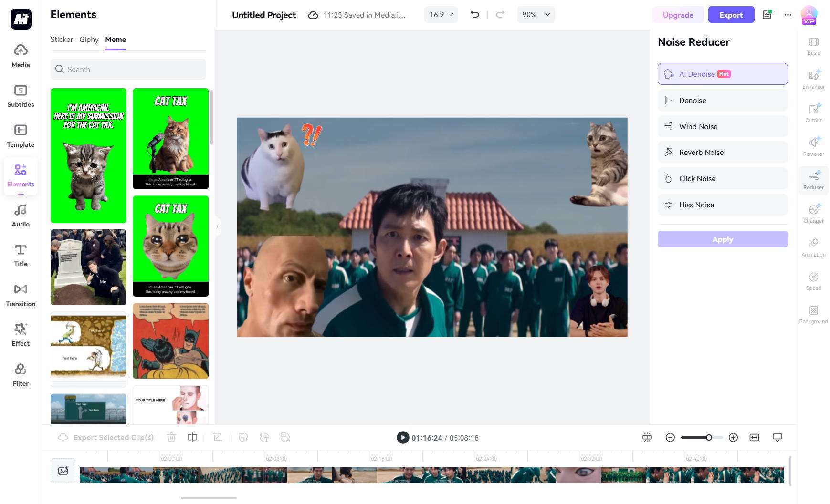Select the Wind Noise reduction option
This screenshot has width=830, height=504.
pyautogui.click(x=722, y=126)
